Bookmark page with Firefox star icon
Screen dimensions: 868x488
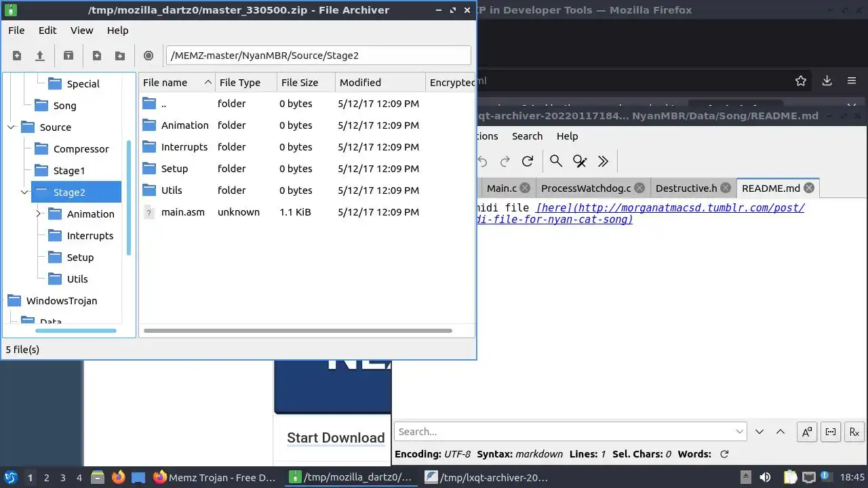coord(801,81)
